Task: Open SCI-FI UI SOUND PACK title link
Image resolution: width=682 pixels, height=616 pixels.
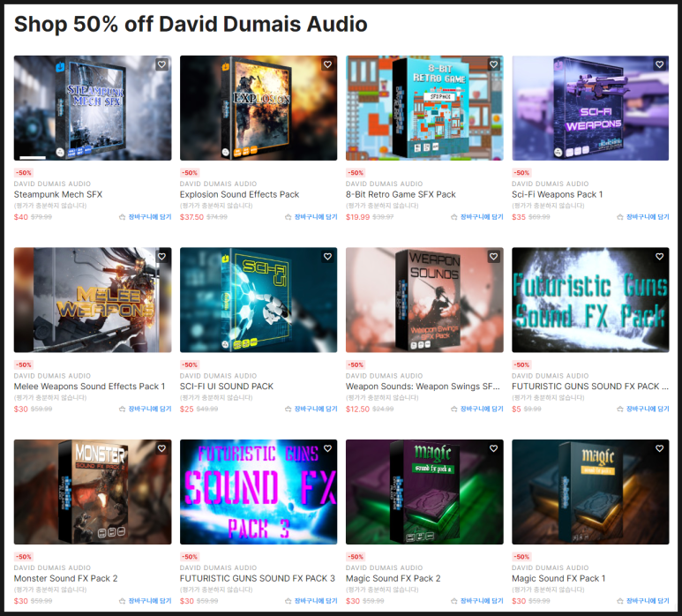Action: coord(227,387)
